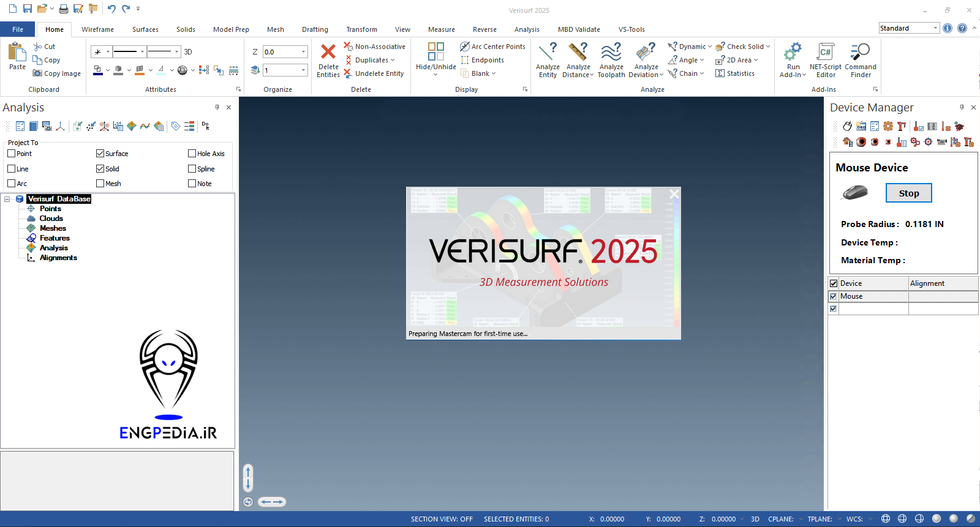
Task: Enable the Spline checkbox
Action: [192, 169]
